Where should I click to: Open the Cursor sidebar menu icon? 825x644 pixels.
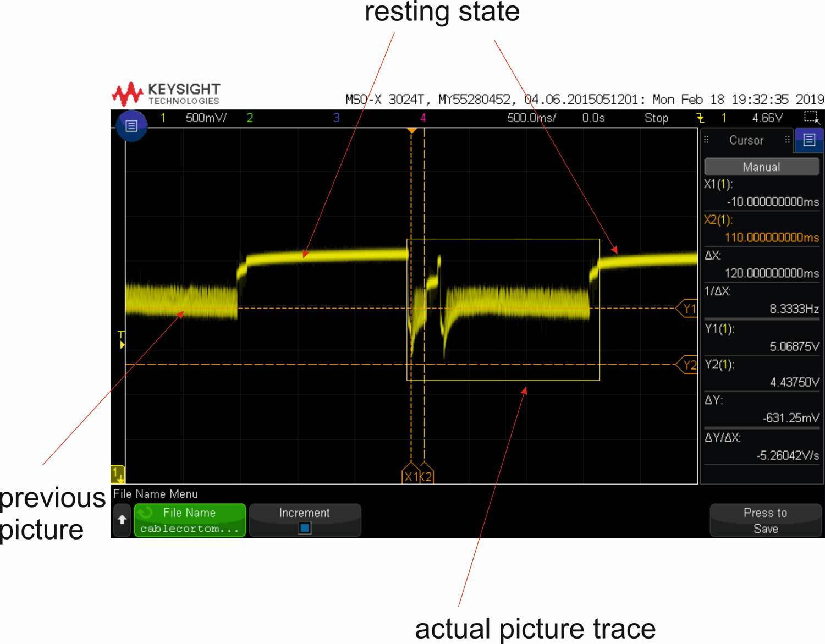click(x=809, y=140)
